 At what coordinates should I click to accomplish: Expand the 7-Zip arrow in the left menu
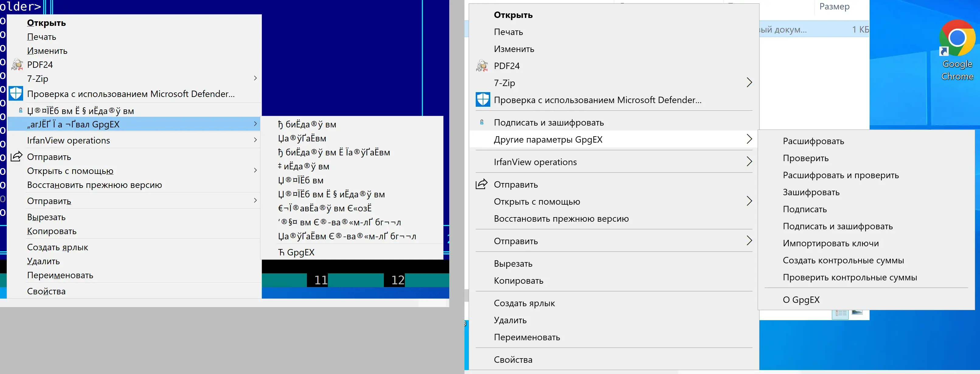(x=255, y=78)
